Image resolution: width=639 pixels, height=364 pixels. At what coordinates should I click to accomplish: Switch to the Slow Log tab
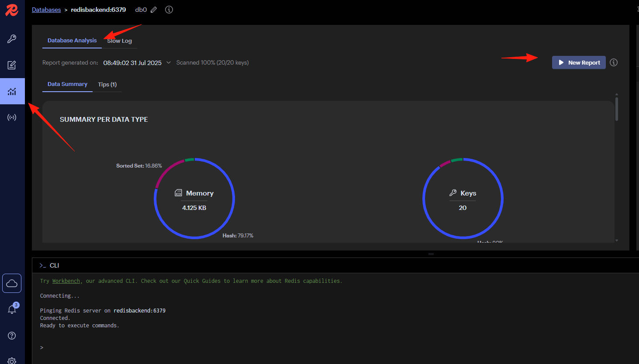click(120, 41)
